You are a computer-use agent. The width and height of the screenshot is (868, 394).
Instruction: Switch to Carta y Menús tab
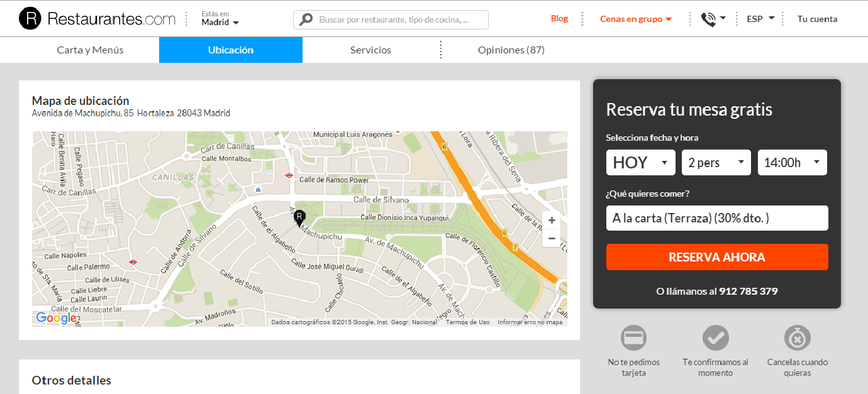90,50
